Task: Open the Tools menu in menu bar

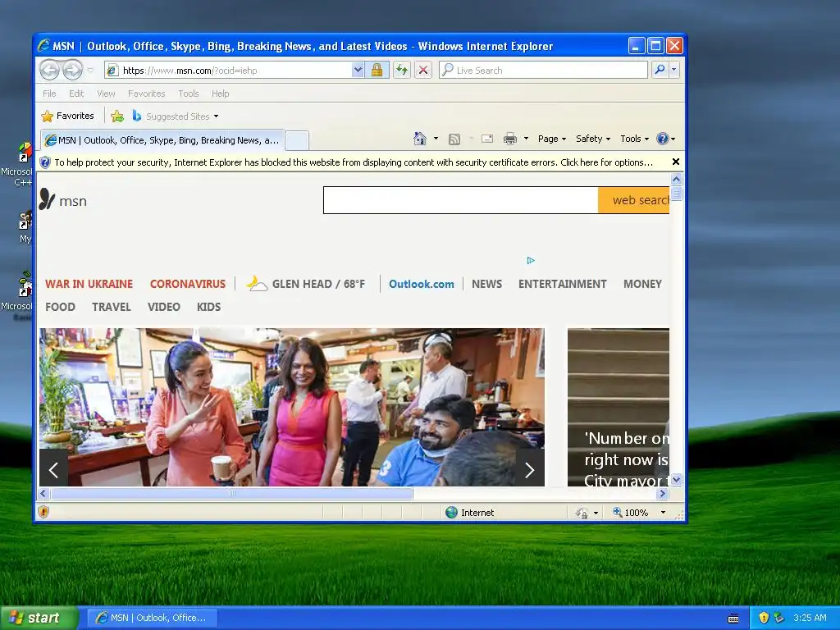Action: click(189, 94)
